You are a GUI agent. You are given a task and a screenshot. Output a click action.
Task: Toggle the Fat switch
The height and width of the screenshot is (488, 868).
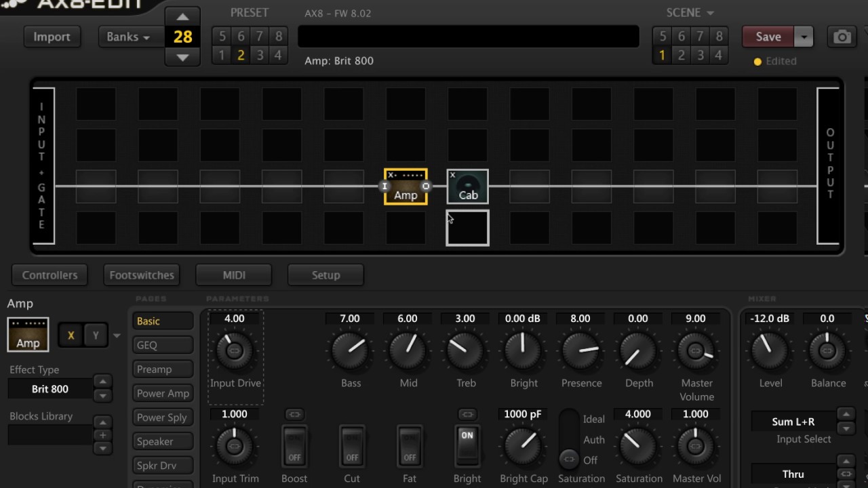pos(410,446)
